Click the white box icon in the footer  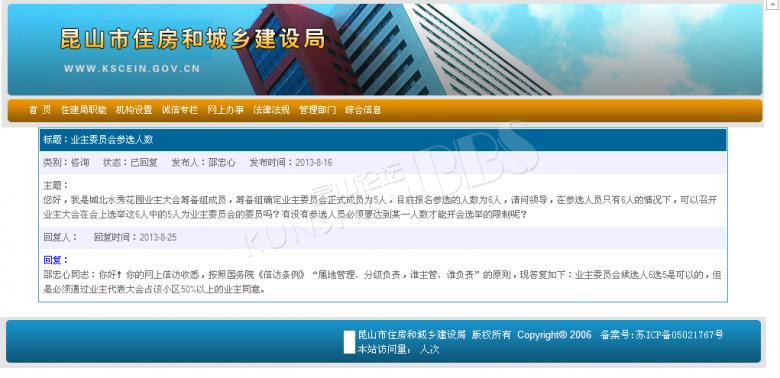pyautogui.click(x=349, y=342)
